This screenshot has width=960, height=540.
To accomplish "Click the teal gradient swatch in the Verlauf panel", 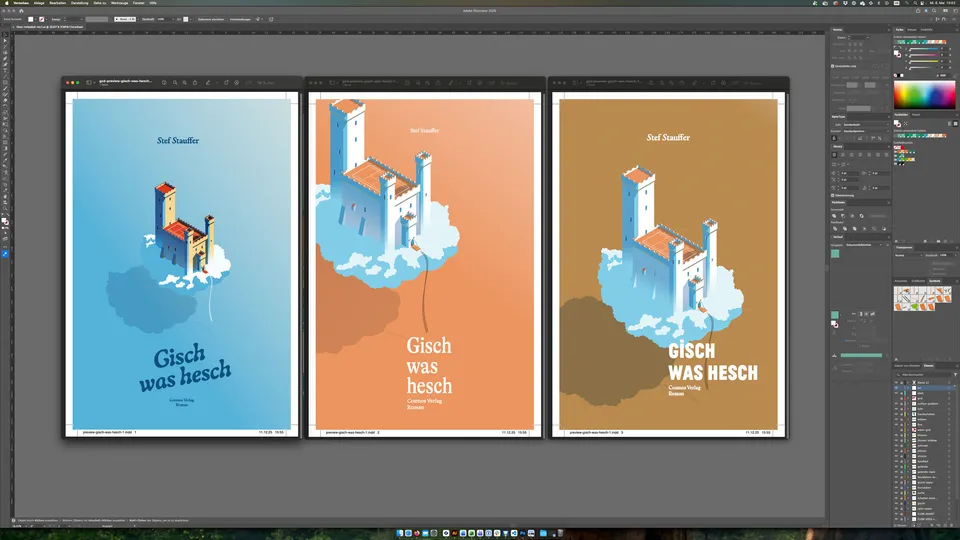I will [835, 253].
